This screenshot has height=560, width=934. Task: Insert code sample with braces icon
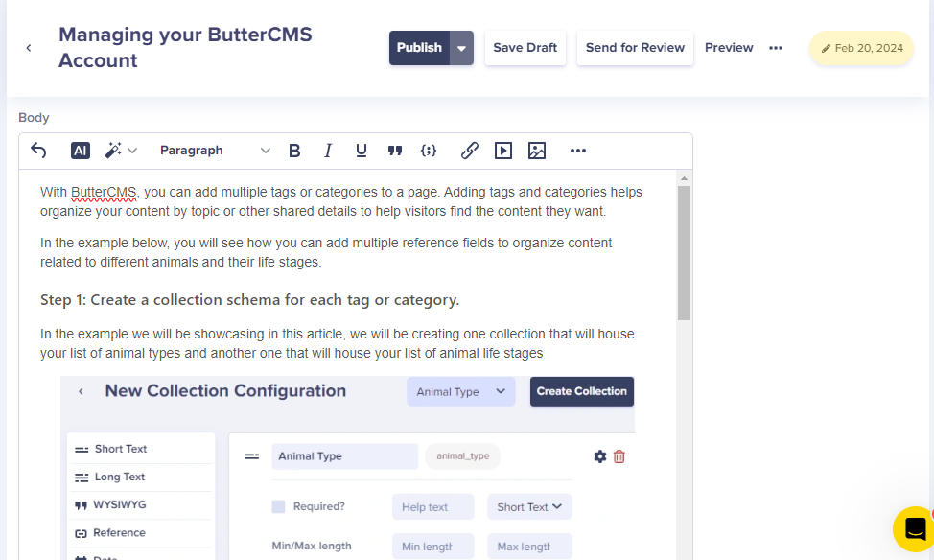[x=429, y=151]
